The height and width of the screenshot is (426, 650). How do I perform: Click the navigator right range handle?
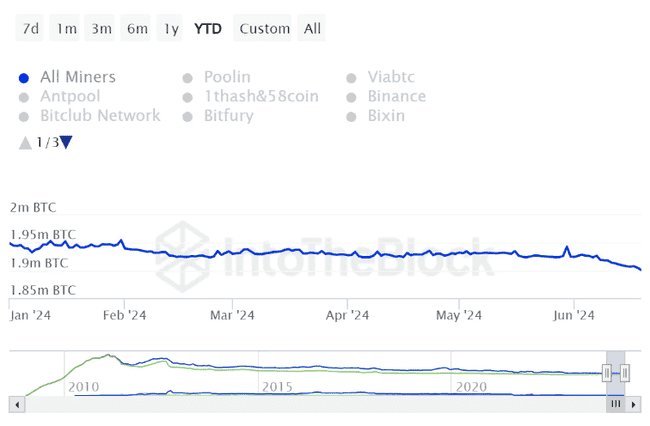(x=624, y=372)
